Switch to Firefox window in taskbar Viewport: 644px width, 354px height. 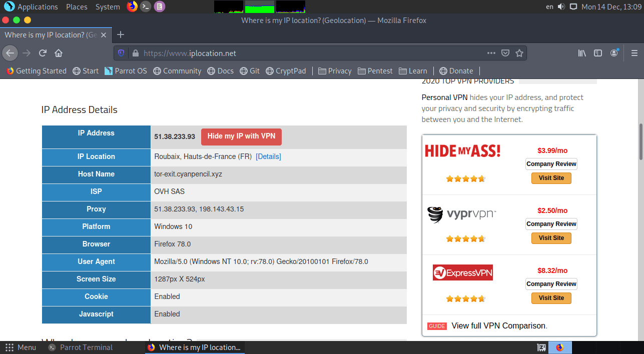coord(195,347)
